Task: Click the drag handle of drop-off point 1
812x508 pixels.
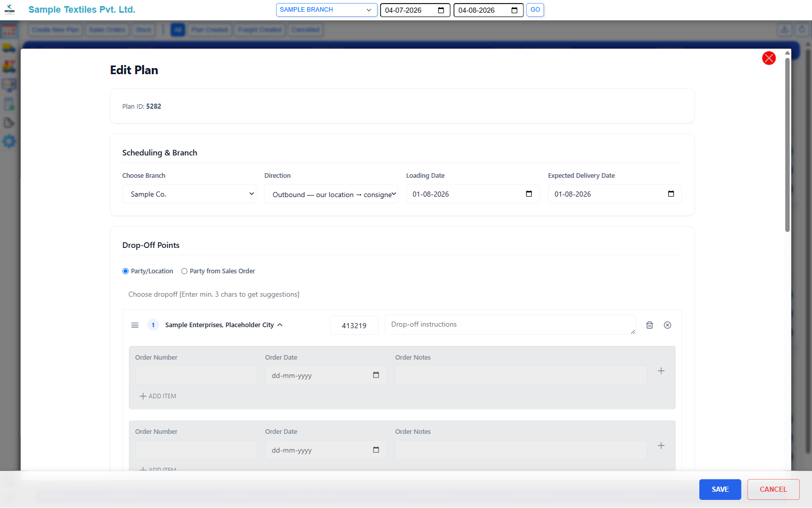Action: click(135, 325)
